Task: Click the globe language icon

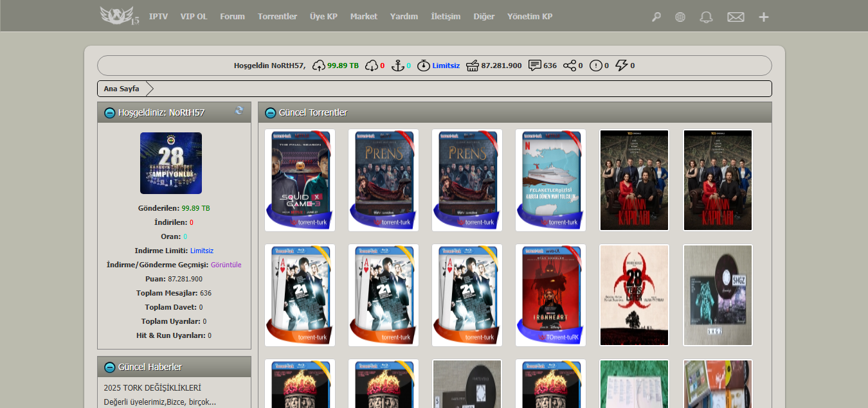Action: (x=680, y=17)
